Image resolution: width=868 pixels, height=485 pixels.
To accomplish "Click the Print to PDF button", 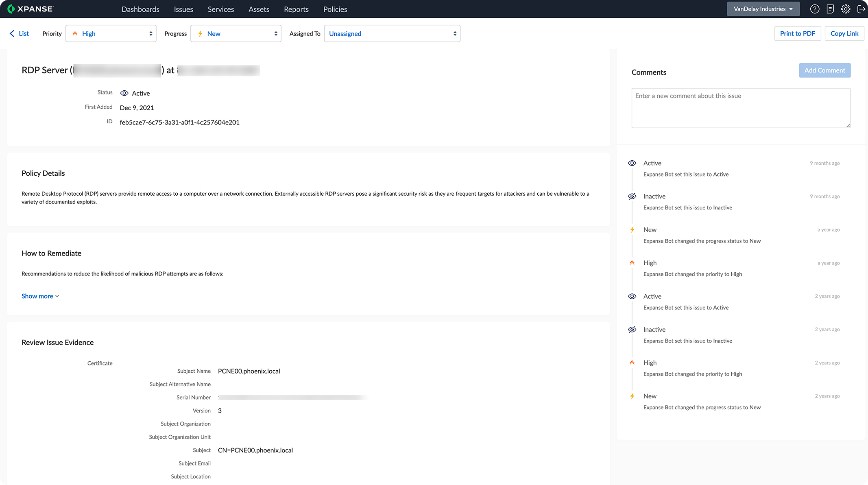I will click(x=797, y=34).
